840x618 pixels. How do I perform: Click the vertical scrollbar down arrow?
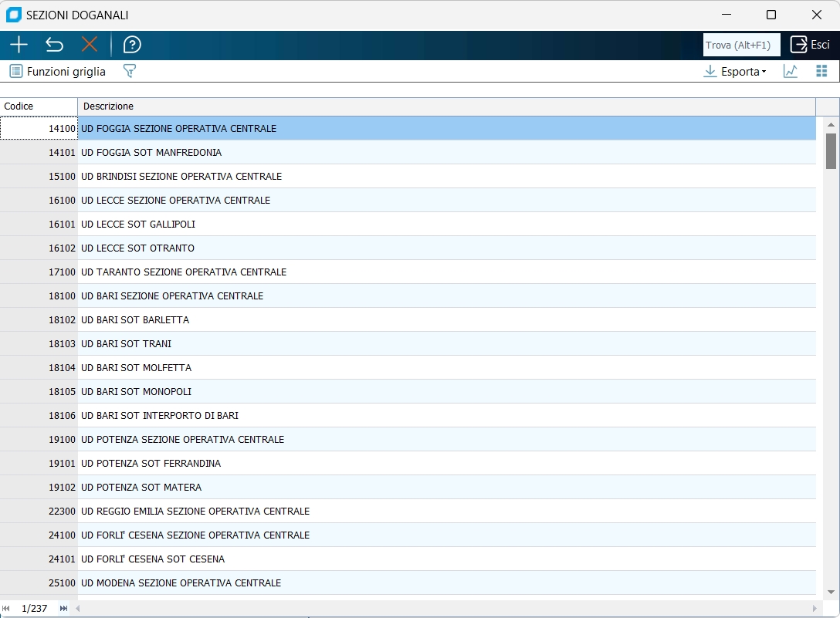[832, 592]
